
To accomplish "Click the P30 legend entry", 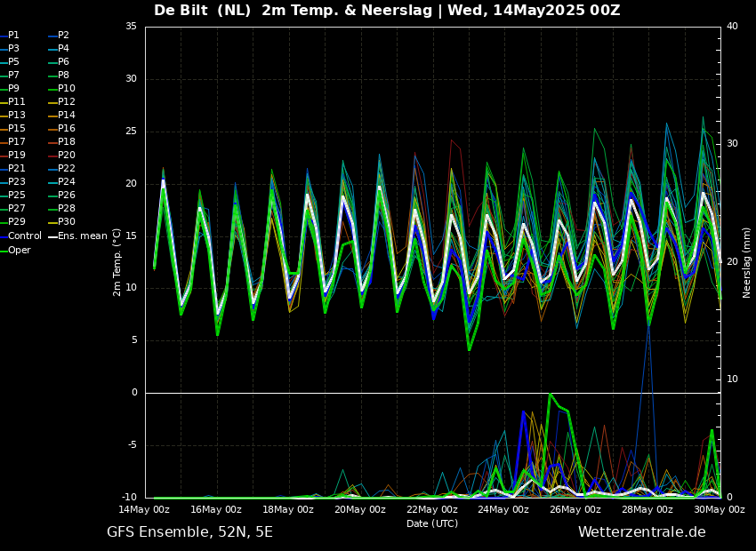I will click(66, 222).
